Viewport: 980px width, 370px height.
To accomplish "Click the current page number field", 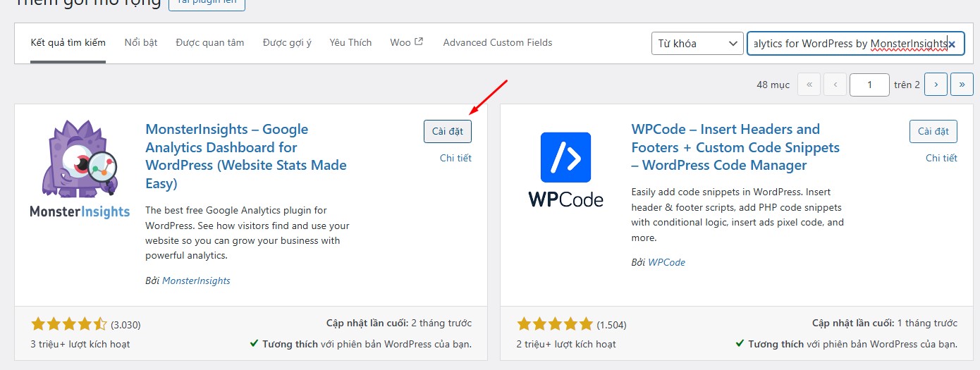I will coord(869,85).
